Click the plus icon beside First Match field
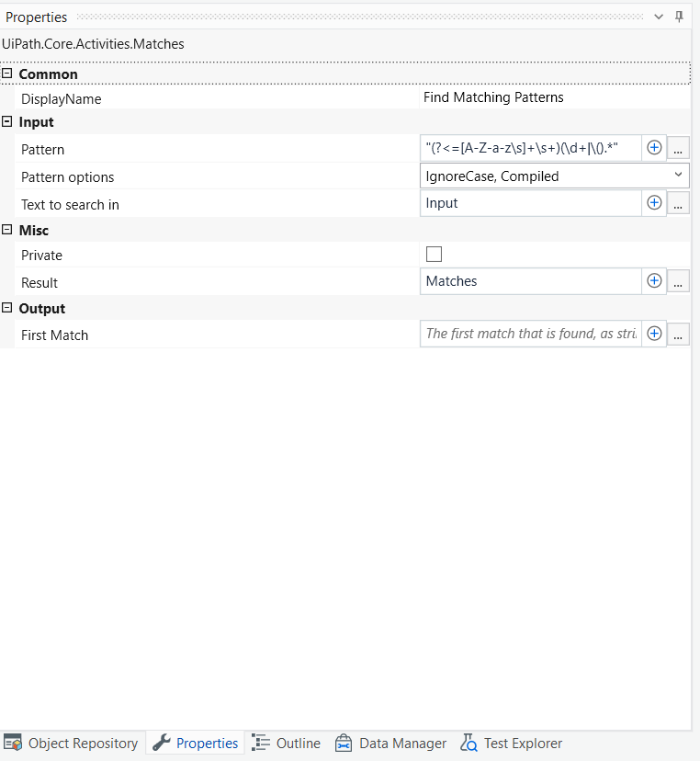Viewport: 700px width, 761px height. tap(654, 334)
